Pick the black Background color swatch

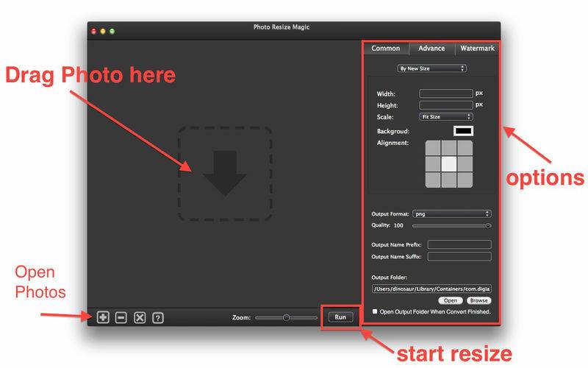pos(463,131)
